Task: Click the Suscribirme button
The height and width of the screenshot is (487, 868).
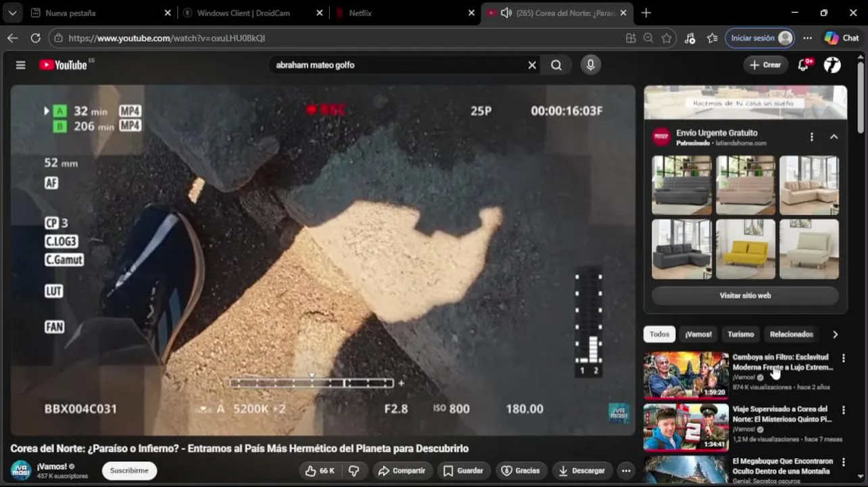Action: point(129,471)
